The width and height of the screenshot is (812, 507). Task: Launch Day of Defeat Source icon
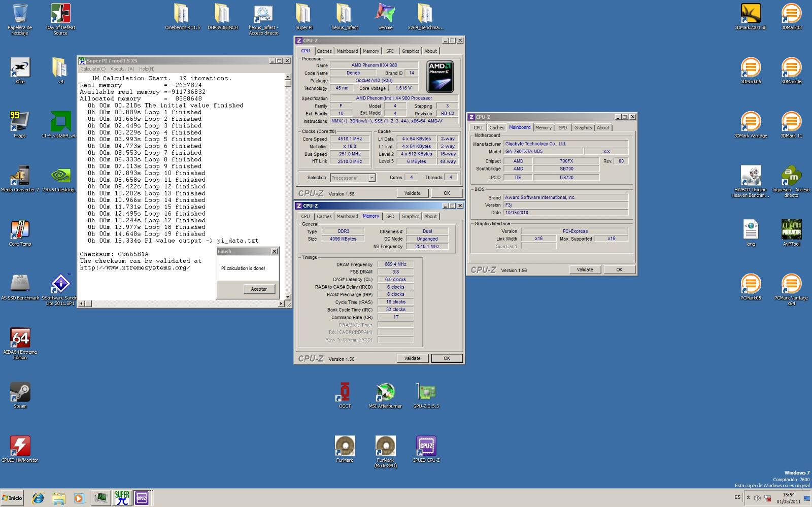click(x=60, y=19)
